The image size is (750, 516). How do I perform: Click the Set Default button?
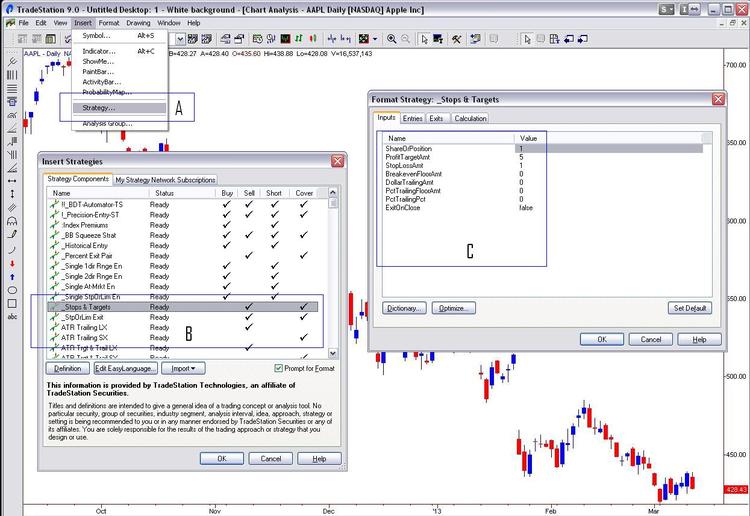tap(690, 308)
